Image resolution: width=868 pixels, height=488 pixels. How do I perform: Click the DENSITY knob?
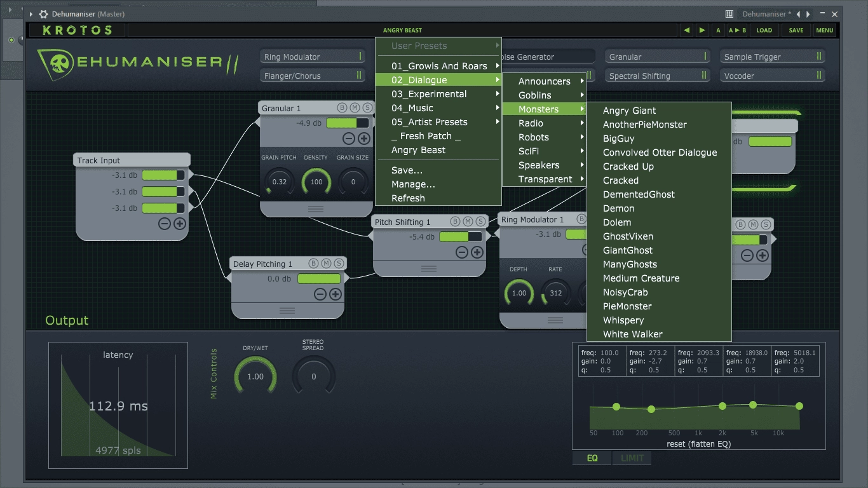pos(316,182)
